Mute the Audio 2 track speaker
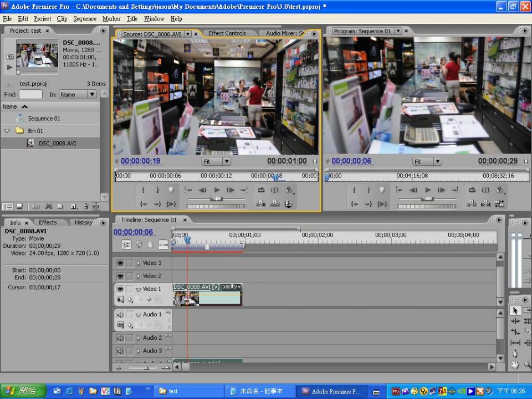 click(120, 338)
